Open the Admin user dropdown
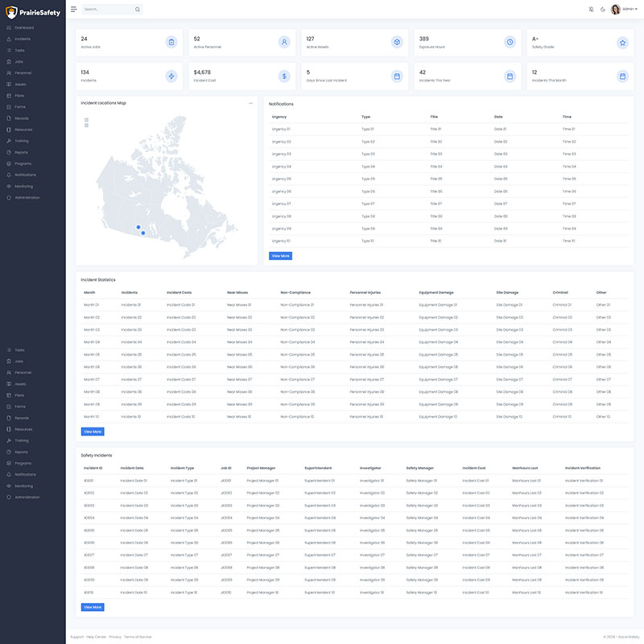The width and height of the screenshot is (644, 644). click(x=625, y=10)
